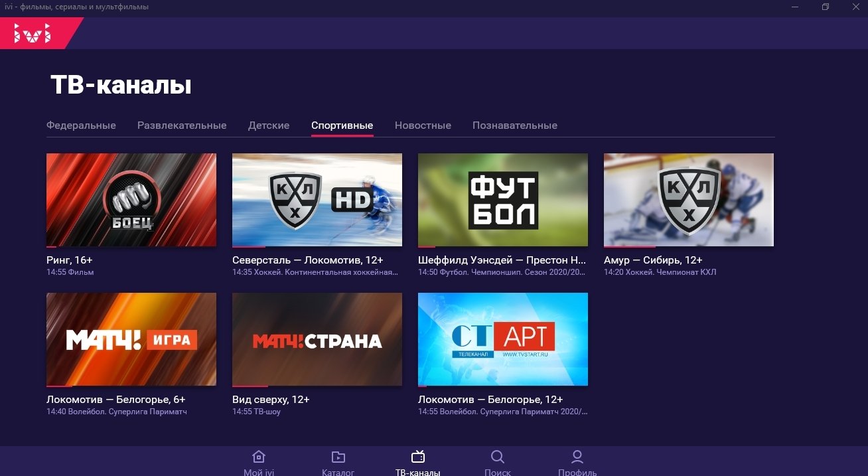This screenshot has height=476, width=868.
Task: Open the Матч! Страна channel thumbnail
Action: [317, 339]
